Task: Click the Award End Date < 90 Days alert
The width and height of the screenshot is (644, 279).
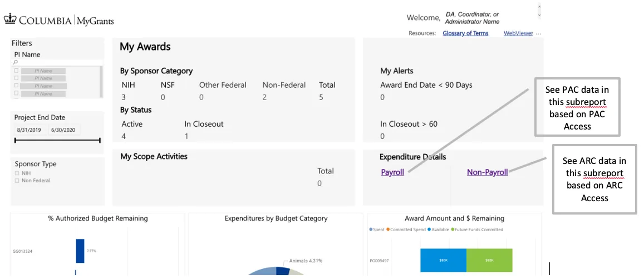Action: 426,86
